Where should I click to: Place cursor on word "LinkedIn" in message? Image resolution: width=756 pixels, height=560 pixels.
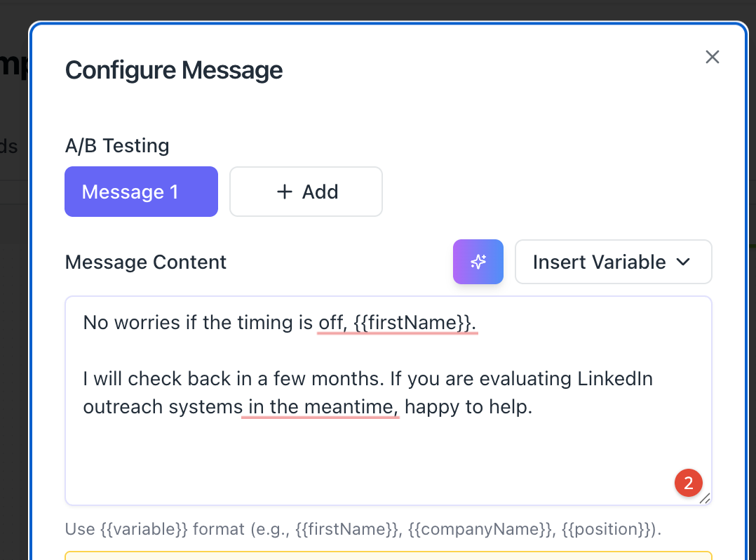coord(615,379)
